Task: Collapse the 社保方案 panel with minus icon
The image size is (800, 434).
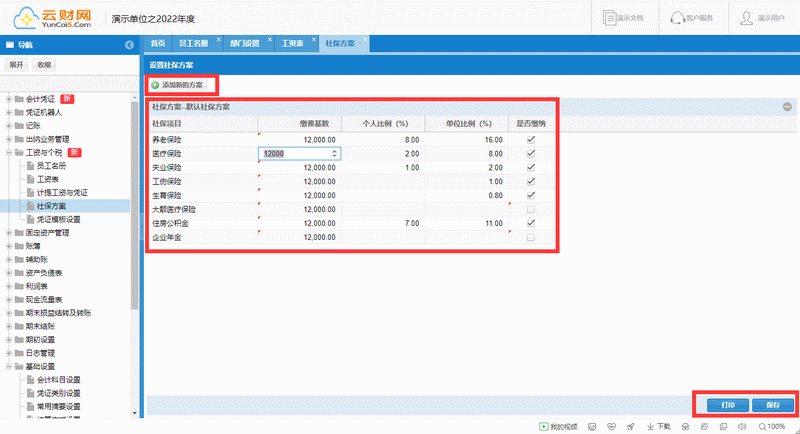Action: coord(787,106)
